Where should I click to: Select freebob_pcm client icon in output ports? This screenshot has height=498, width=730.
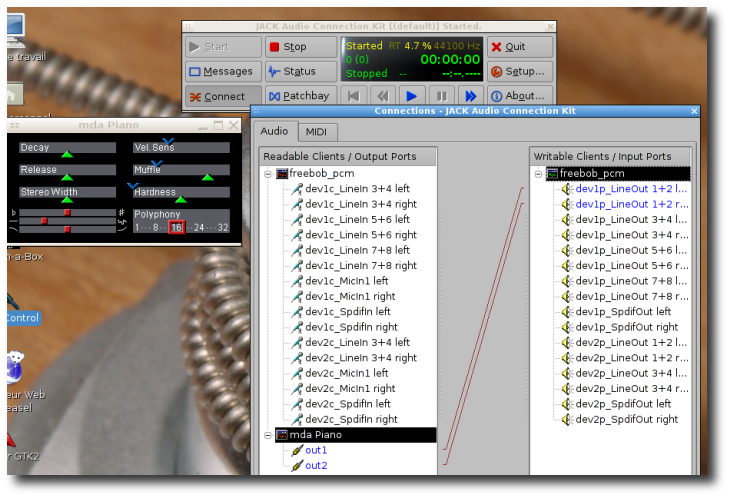pyautogui.click(x=282, y=174)
